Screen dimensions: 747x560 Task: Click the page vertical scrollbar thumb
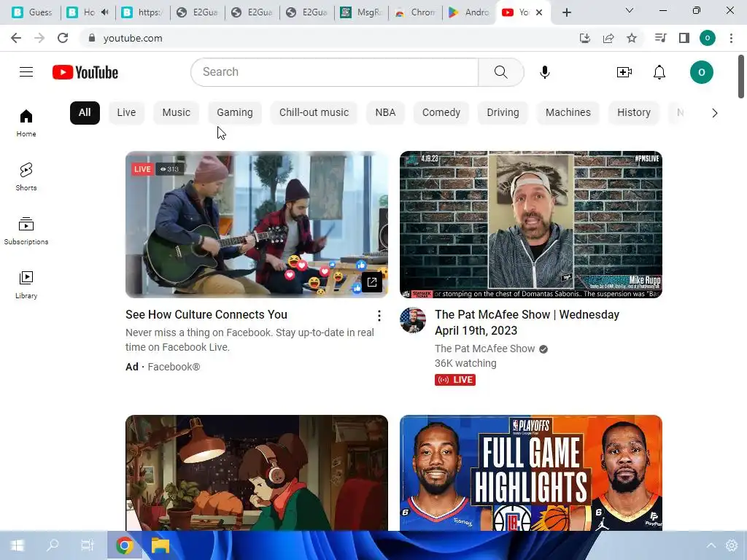(x=741, y=76)
